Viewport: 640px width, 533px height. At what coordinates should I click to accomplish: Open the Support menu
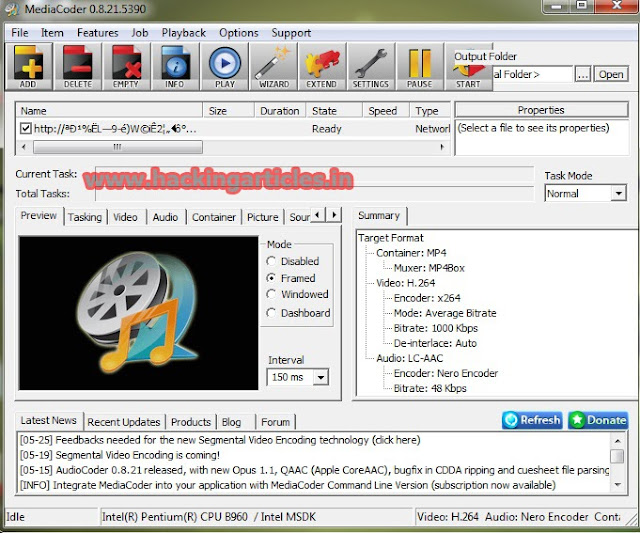tap(291, 33)
